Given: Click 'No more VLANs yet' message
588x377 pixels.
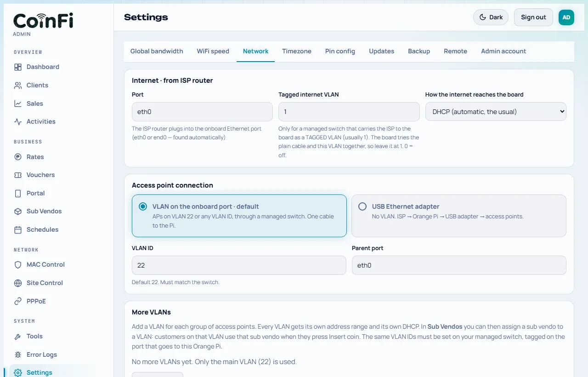Looking at the screenshot, I should pos(214,362).
